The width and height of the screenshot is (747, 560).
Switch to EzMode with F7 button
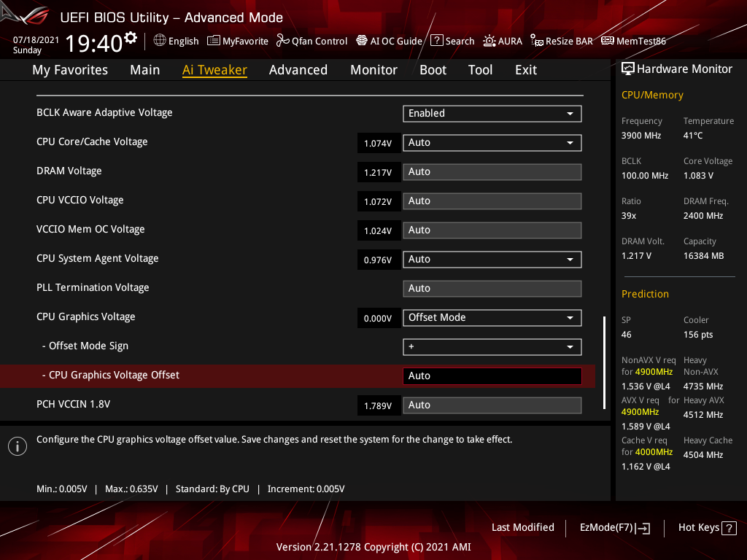tap(614, 527)
